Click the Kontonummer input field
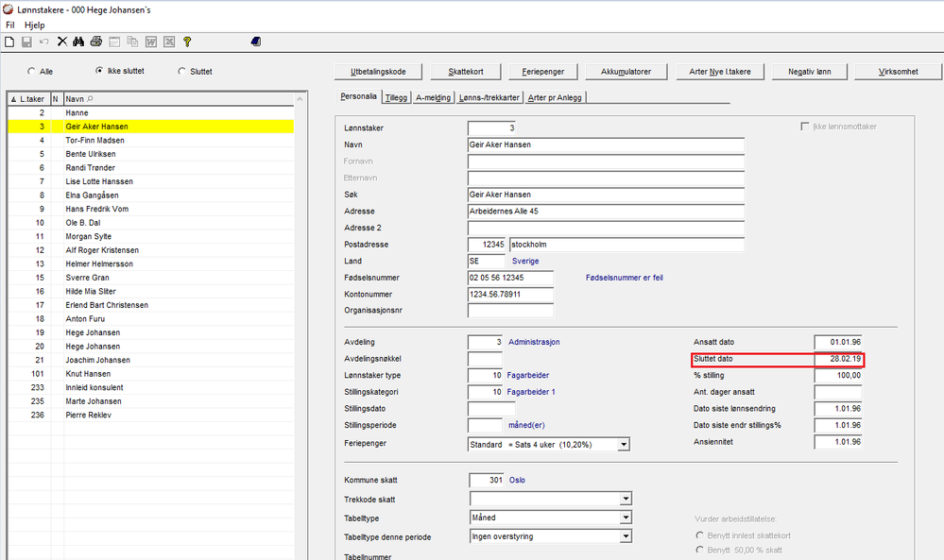Image resolution: width=944 pixels, height=560 pixels. 510,295
